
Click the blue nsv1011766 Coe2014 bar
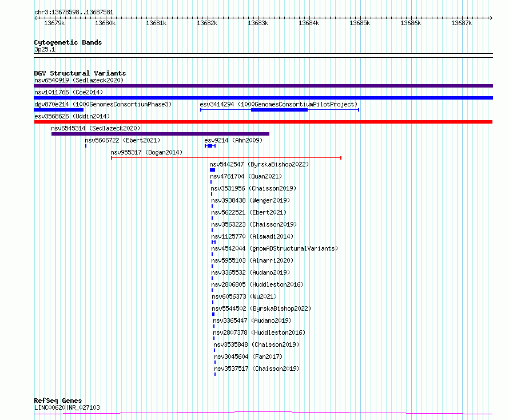pos(263,98)
